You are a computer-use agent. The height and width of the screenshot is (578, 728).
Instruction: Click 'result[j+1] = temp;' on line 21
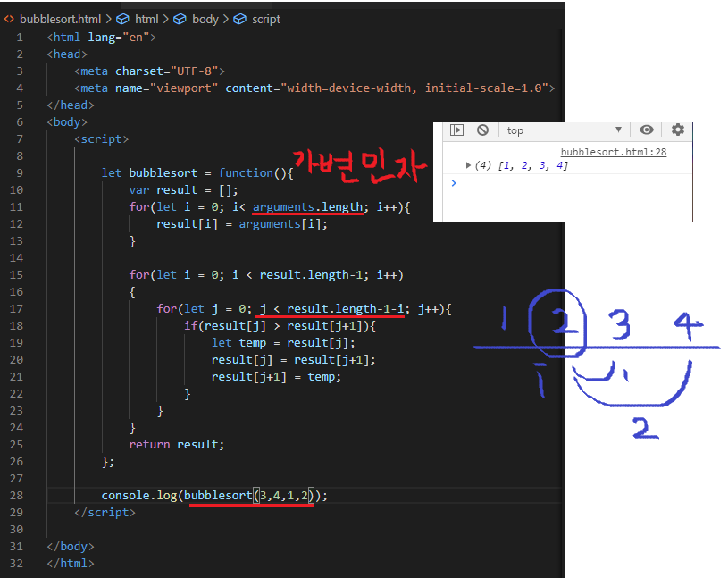276,376
